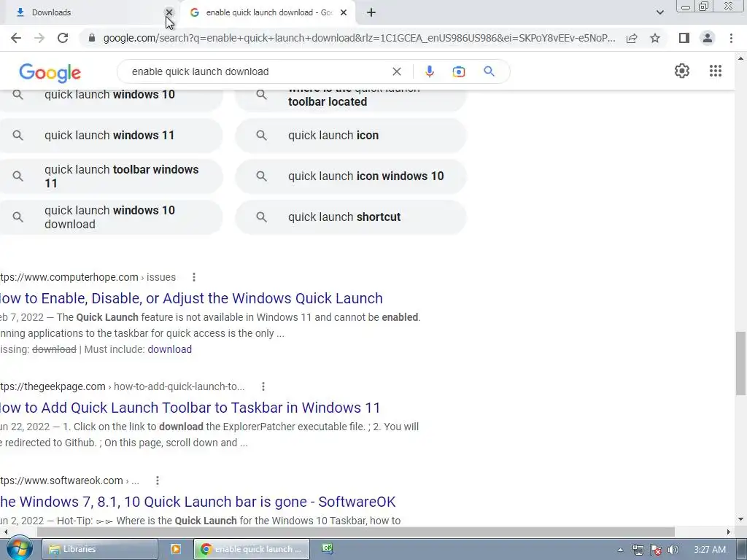Click the 'download' must include link
Screen dimensions: 747x560
pos(169,349)
